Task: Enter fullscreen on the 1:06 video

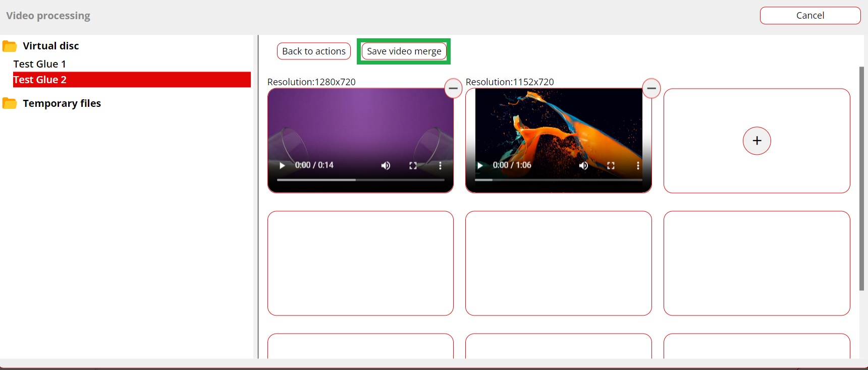Action: pyautogui.click(x=611, y=165)
